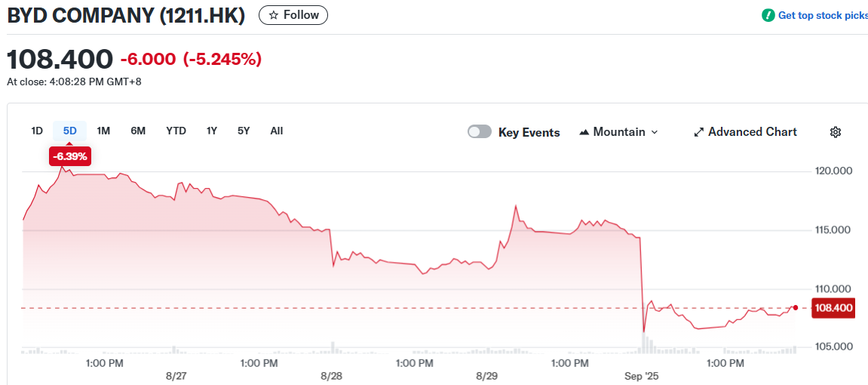
Task: Switch to the 1M time range
Action: click(103, 131)
